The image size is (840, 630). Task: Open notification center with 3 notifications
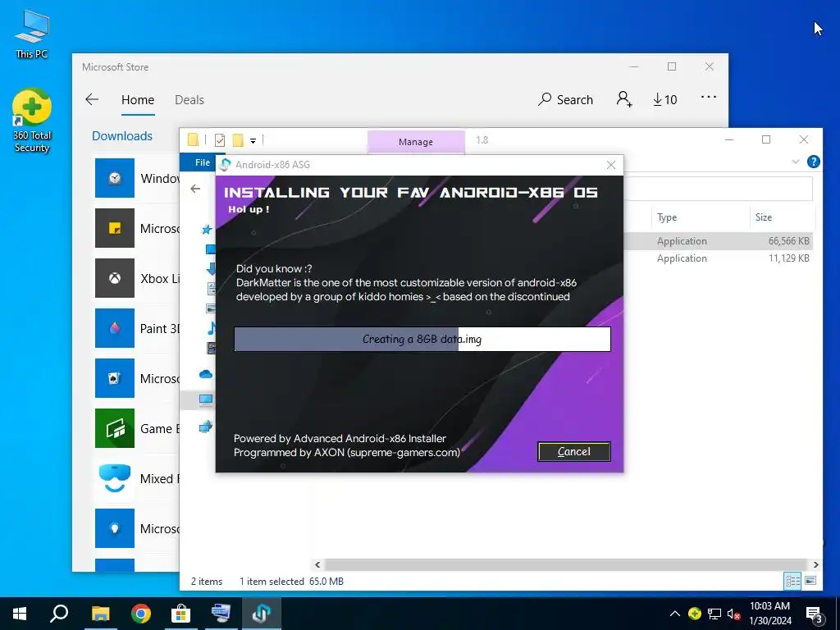[815, 614]
